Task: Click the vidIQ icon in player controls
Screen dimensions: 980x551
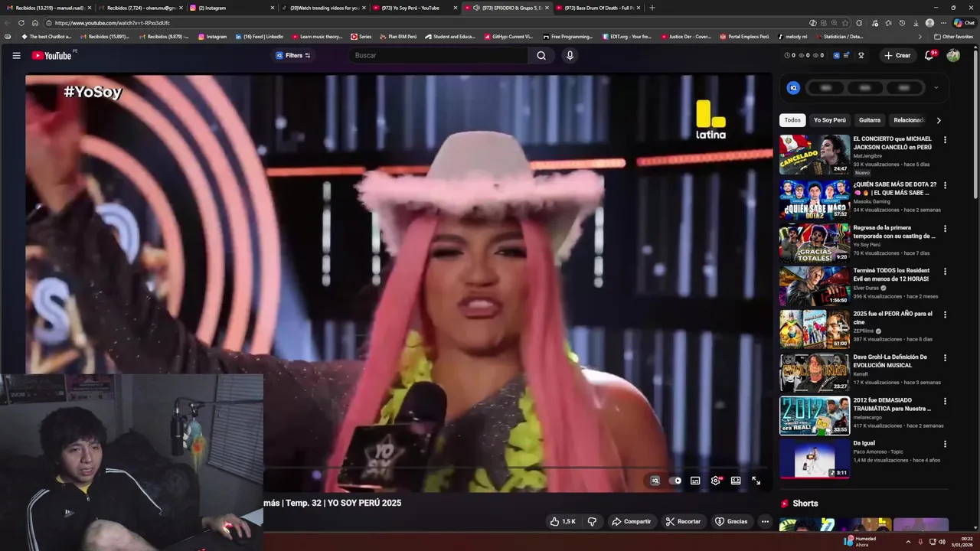Action: [x=655, y=481]
